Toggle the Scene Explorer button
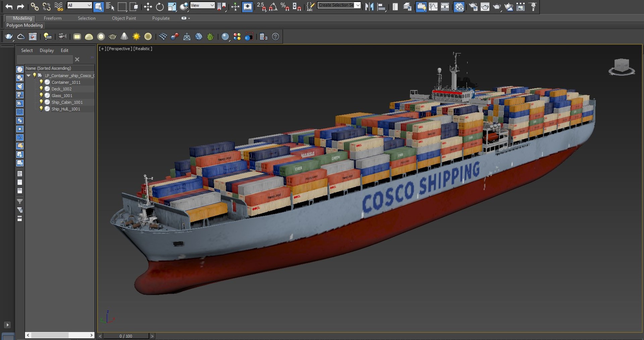This screenshot has height=340, width=644. coord(395,6)
